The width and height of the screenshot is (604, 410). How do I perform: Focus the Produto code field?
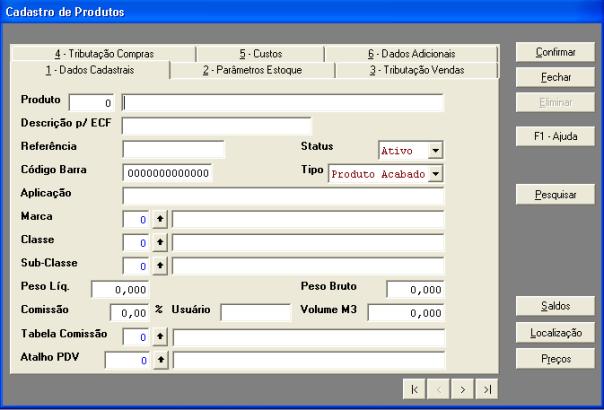91,103
